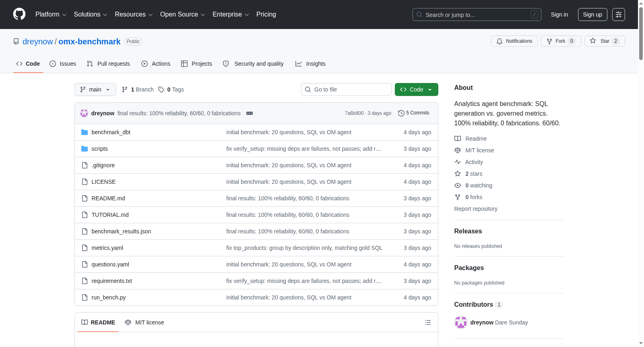
Task: Open README.md file
Action: tap(108, 198)
